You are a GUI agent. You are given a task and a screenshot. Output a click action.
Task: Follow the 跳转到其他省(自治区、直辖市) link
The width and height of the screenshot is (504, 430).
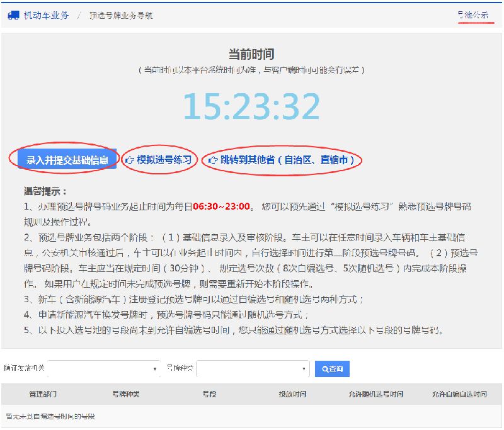point(287,160)
